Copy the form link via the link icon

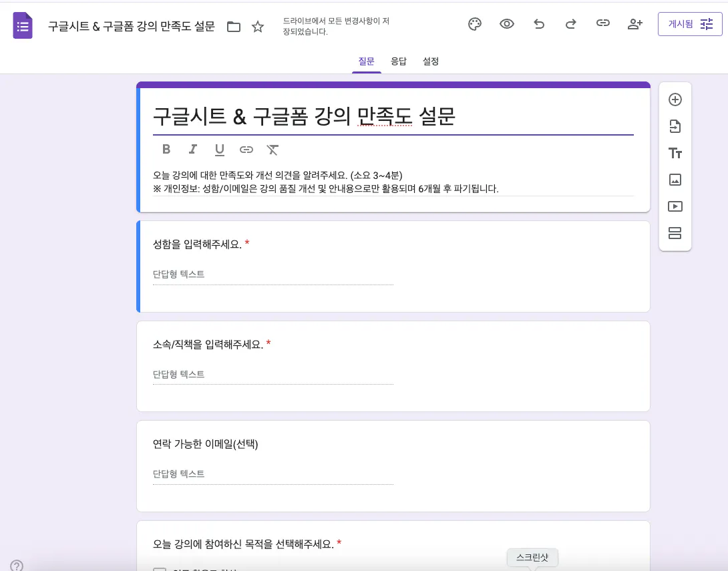(x=603, y=24)
